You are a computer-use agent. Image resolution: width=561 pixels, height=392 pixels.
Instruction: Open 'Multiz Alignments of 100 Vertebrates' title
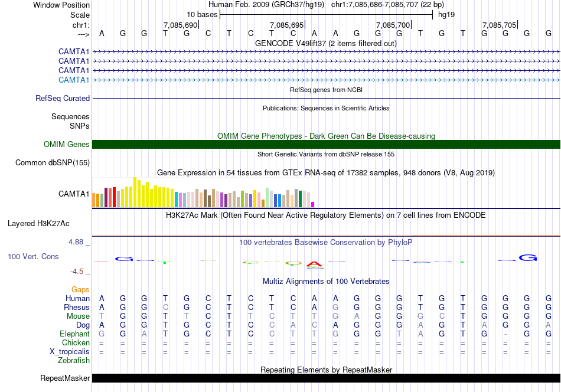(x=326, y=282)
